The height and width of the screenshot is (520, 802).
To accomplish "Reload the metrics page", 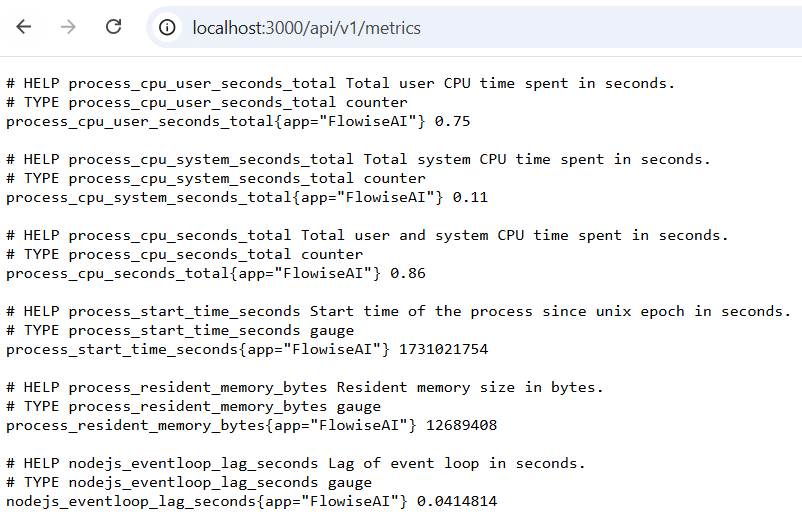I will 114,27.
